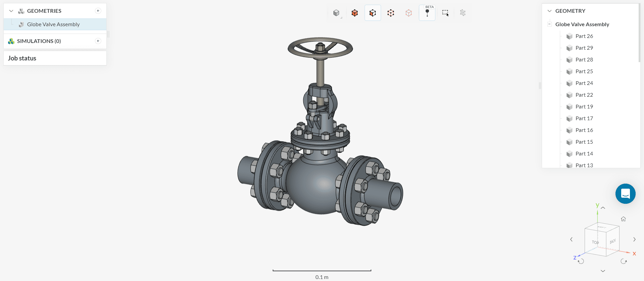Viewport: 644px width, 281px height.
Task: Collapse the right GEOMETRY panel
Action: tap(549, 11)
